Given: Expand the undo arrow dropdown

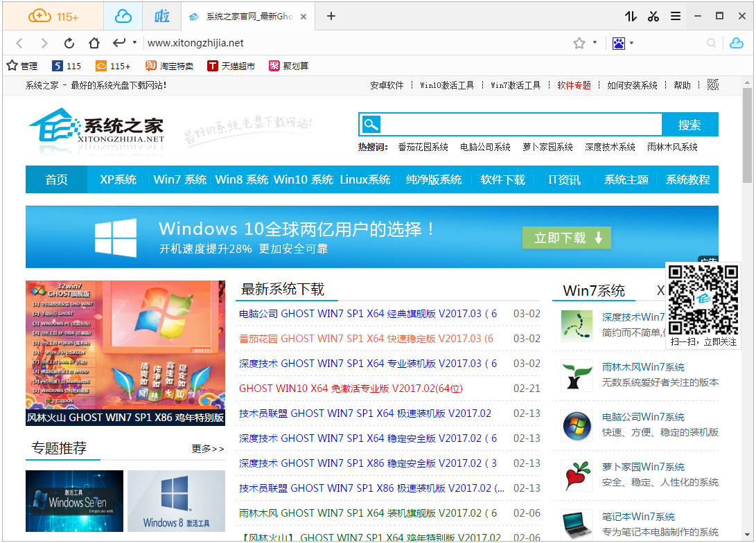Looking at the screenshot, I should pos(134,42).
